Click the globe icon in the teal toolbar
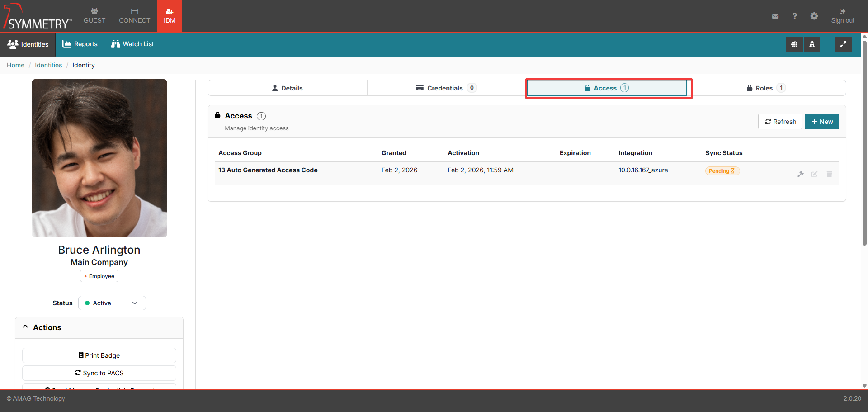This screenshot has width=868, height=412. (794, 44)
